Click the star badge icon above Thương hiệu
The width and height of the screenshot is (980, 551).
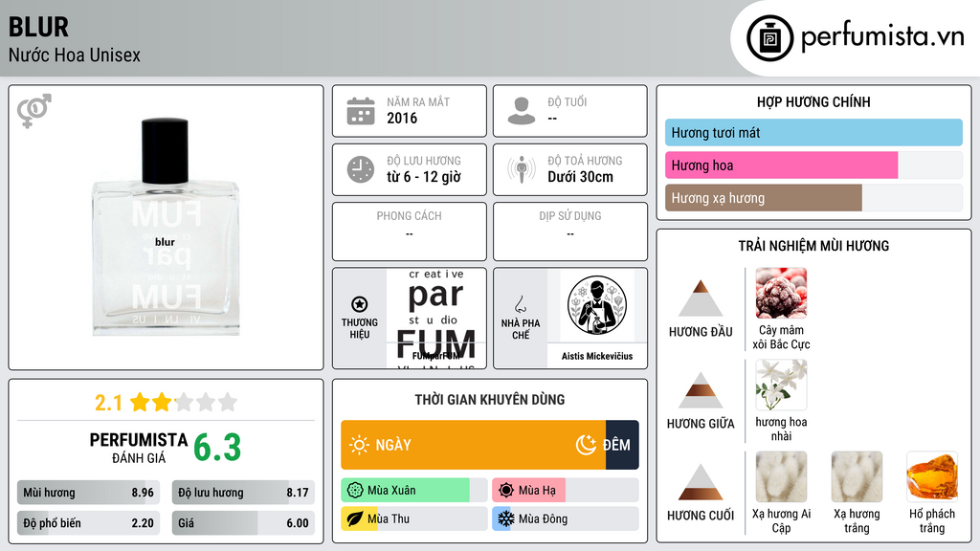pyautogui.click(x=360, y=304)
